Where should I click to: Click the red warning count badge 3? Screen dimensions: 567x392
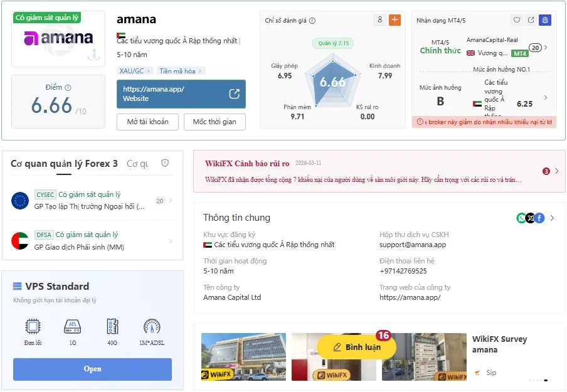tap(546, 171)
